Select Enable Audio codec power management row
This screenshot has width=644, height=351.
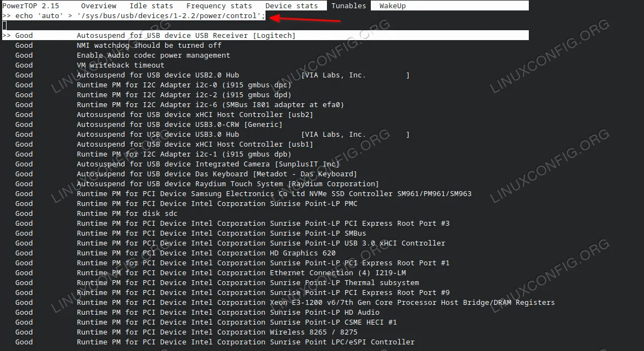(x=122, y=55)
